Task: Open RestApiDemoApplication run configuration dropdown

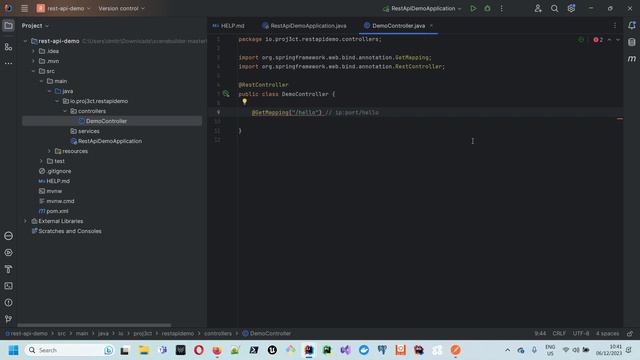Action: click(422, 8)
